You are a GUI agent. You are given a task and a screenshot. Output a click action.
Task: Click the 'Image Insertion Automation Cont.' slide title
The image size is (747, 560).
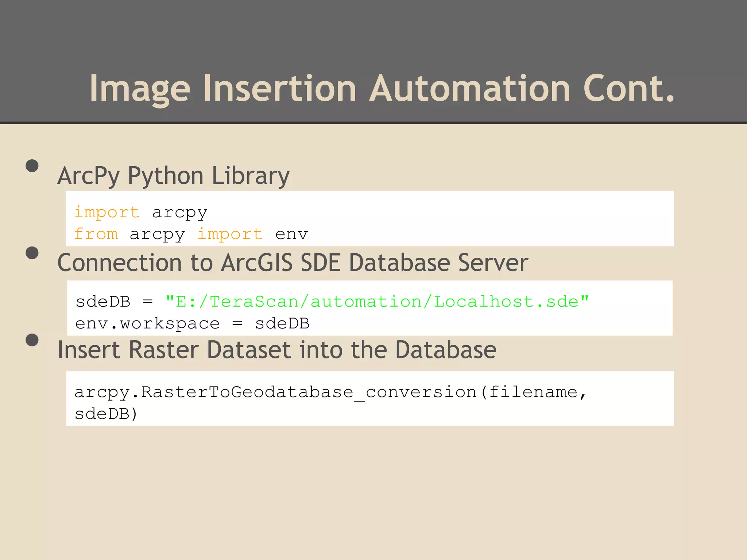pos(382,89)
